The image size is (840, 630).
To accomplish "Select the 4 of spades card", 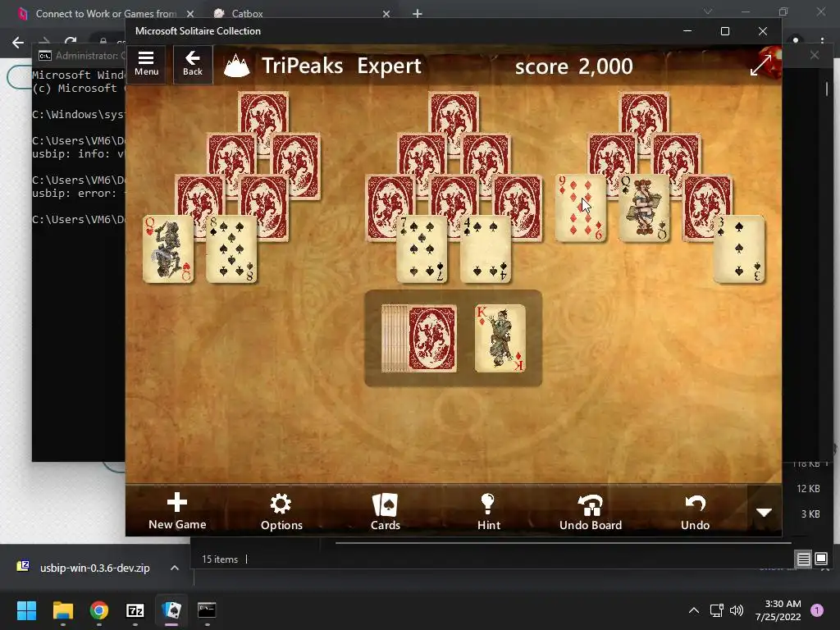I will click(x=486, y=249).
